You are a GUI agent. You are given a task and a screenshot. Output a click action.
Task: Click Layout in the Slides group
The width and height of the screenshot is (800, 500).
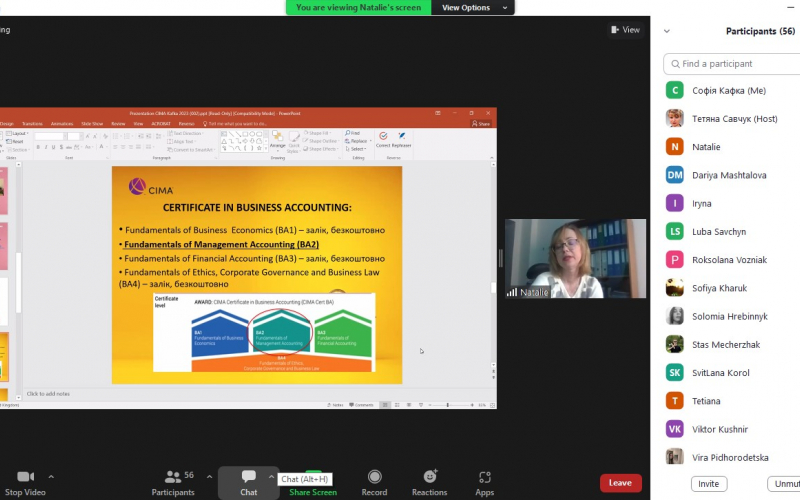coord(17,134)
